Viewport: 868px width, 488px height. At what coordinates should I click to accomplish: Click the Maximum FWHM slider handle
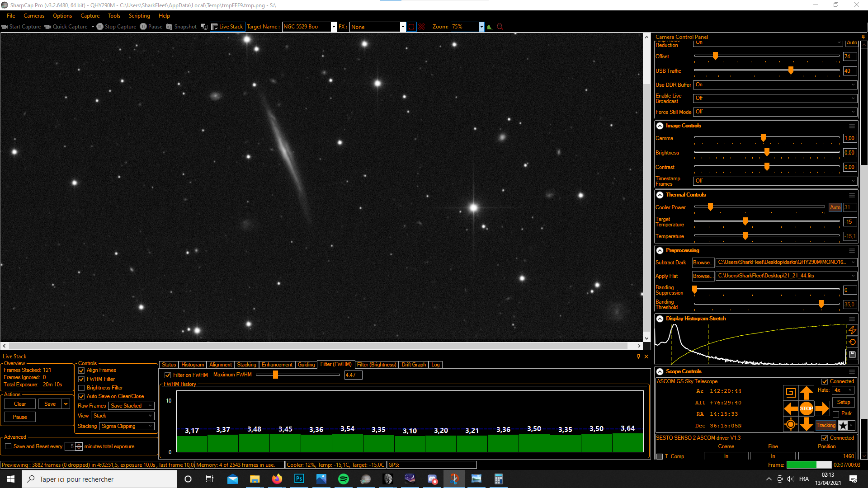click(275, 375)
